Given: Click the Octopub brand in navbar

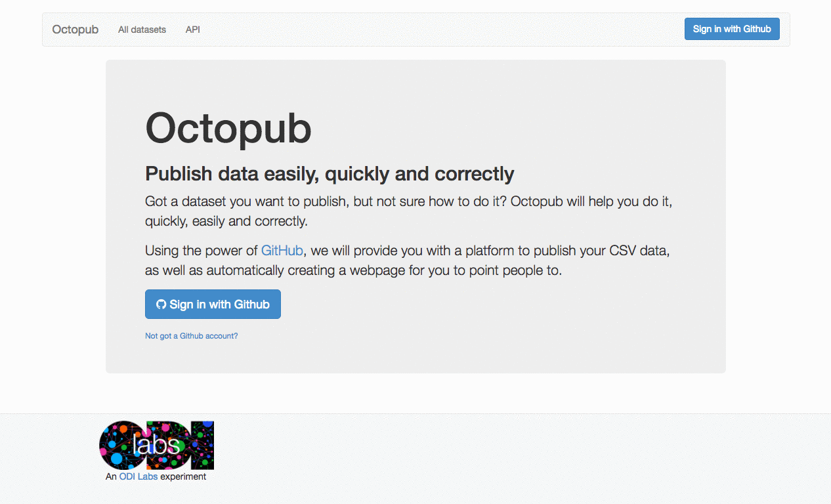Looking at the screenshot, I should click(75, 30).
